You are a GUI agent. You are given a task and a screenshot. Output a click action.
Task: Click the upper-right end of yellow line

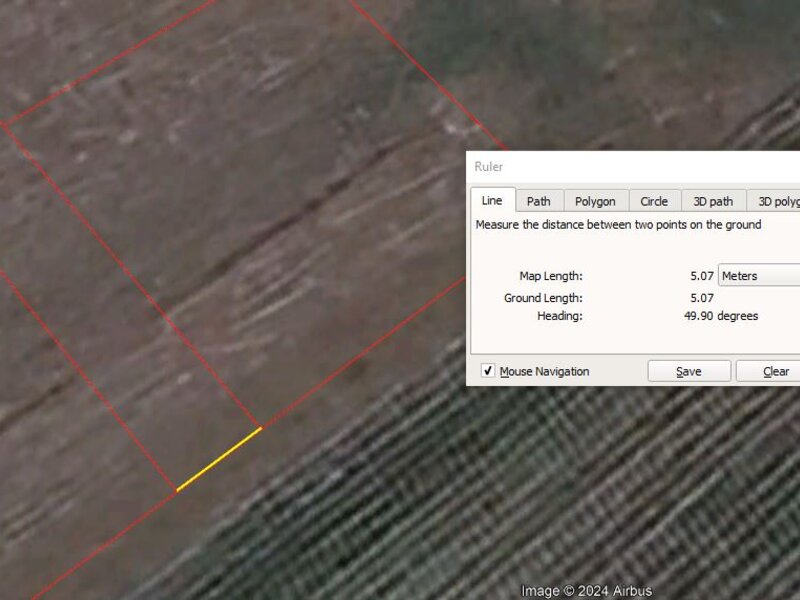point(260,429)
